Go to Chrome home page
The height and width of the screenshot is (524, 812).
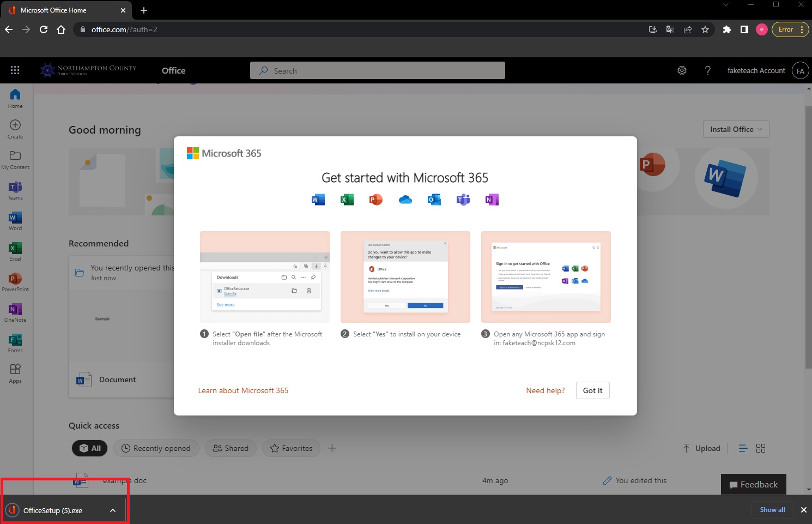coord(61,29)
